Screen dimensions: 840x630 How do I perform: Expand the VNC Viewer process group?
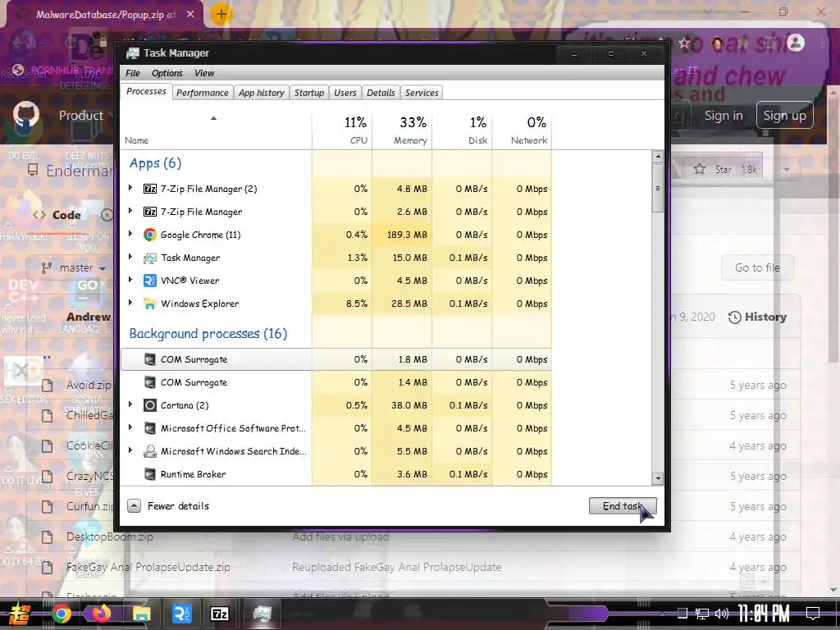pos(130,280)
